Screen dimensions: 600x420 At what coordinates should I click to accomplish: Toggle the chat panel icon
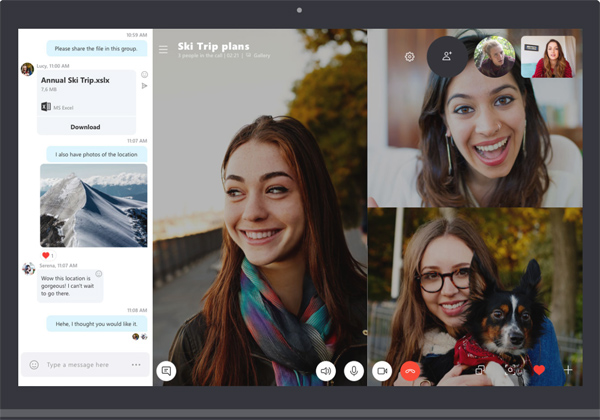pos(166,370)
